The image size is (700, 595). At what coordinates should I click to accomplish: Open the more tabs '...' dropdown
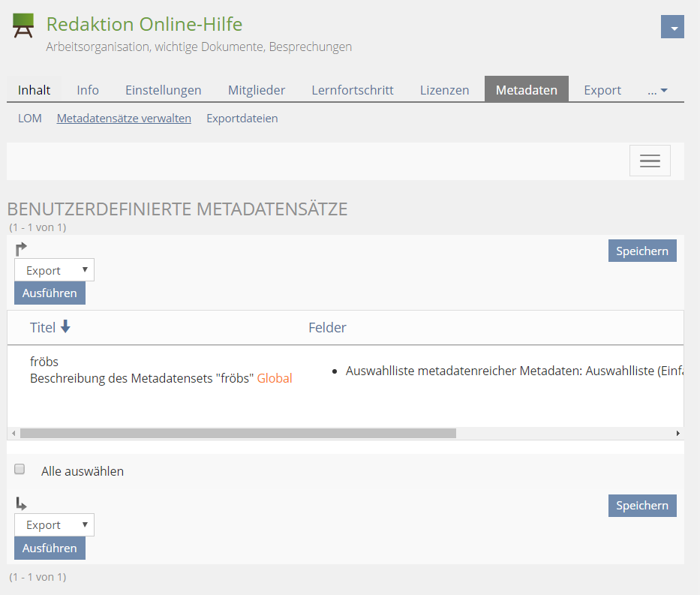(657, 90)
